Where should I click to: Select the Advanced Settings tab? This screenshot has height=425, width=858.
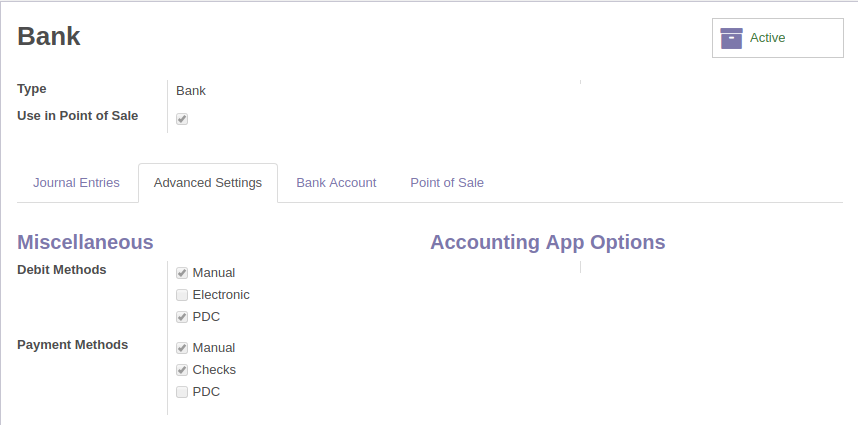(208, 183)
